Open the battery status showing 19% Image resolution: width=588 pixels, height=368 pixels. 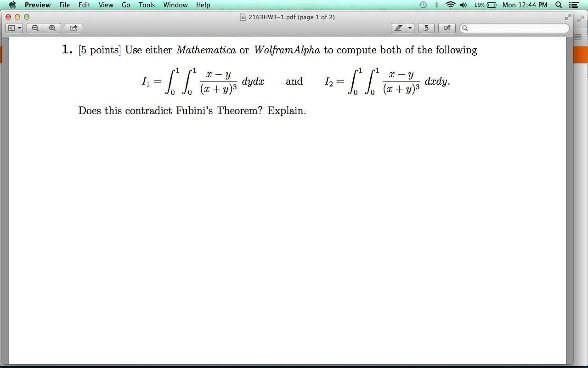pyautogui.click(x=481, y=5)
